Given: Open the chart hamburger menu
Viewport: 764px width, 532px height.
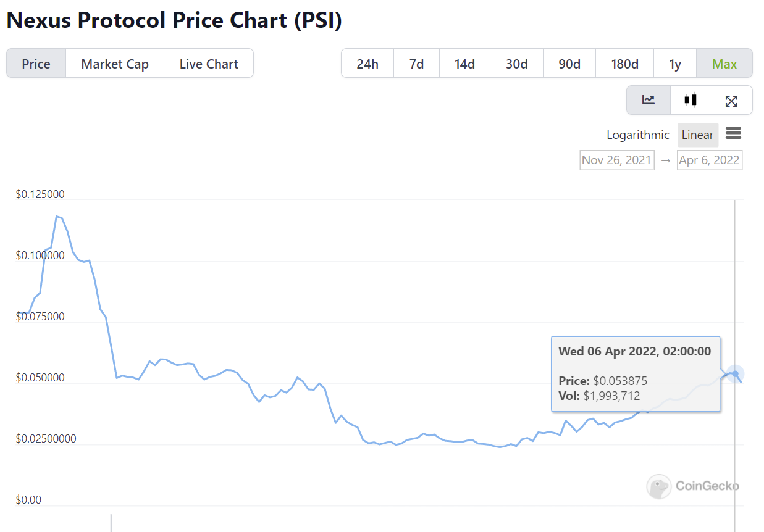Looking at the screenshot, I should coord(733,133).
